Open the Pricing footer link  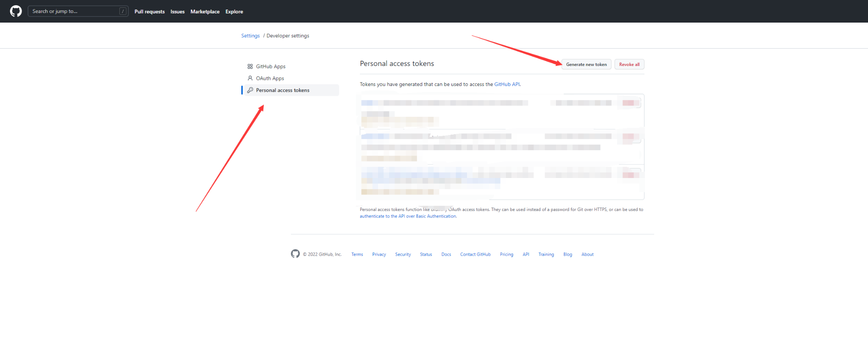506,254
